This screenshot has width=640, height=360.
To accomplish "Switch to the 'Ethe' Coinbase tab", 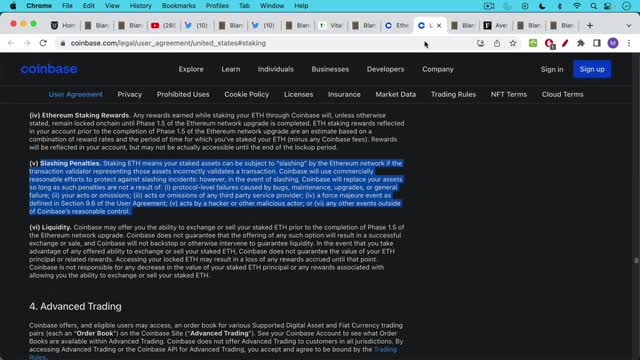I will point(396,25).
